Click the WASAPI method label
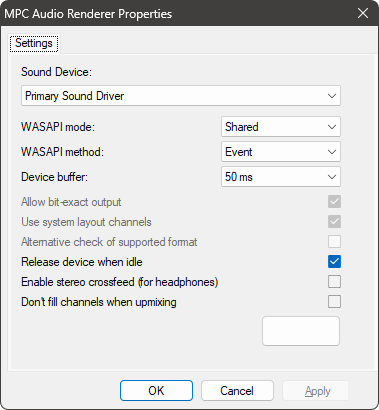 coord(62,152)
